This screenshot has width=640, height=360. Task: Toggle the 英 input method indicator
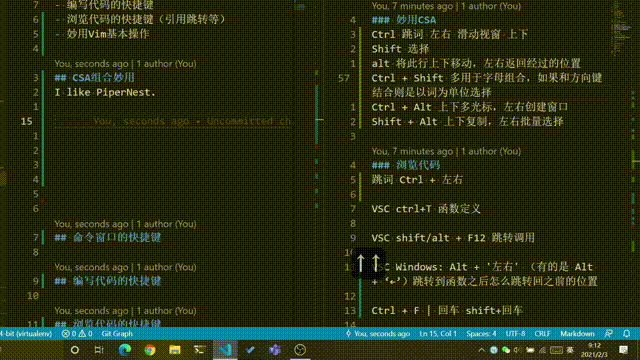(570, 350)
